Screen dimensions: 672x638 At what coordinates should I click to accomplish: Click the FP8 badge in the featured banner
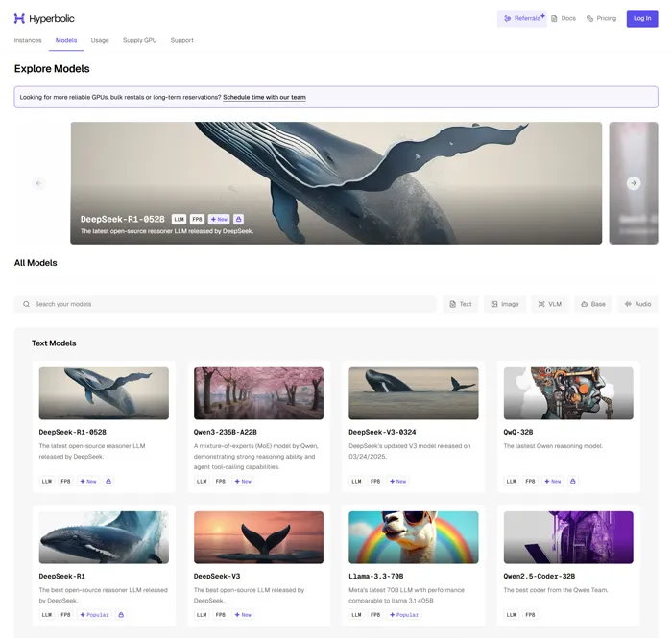(x=197, y=220)
